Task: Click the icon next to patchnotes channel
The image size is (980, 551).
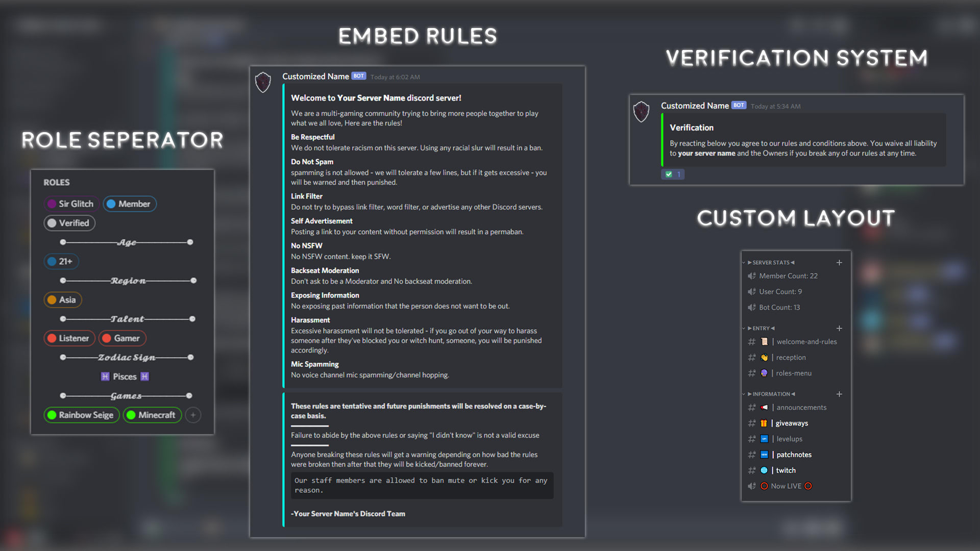Action: point(764,455)
